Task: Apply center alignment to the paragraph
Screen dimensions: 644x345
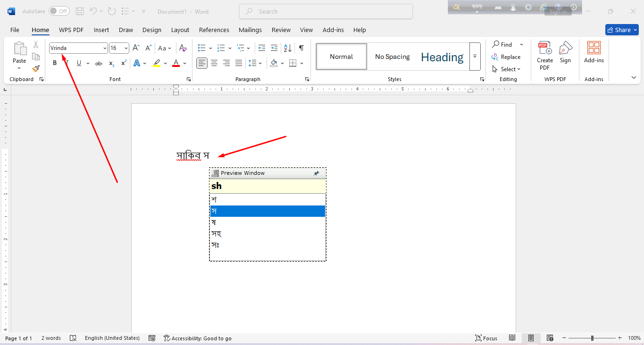Action: tap(214, 63)
